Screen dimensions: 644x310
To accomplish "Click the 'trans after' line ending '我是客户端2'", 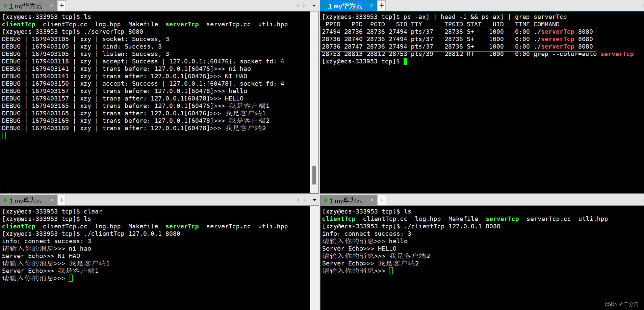I will point(134,128).
